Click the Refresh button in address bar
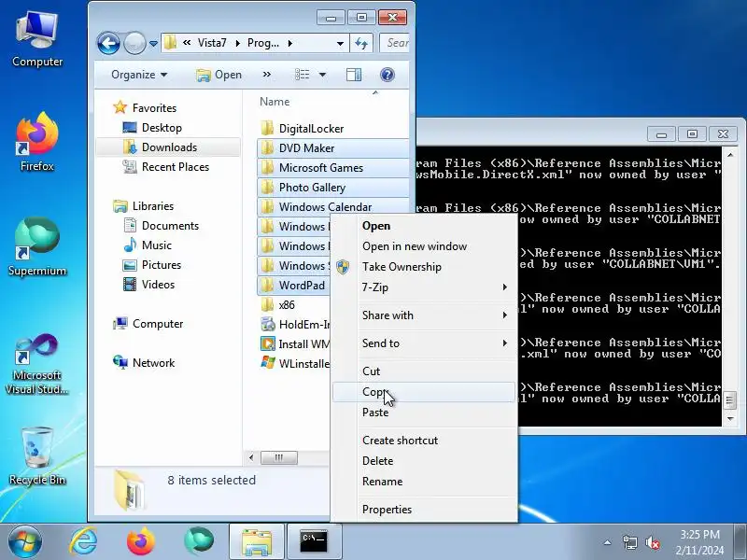The height and width of the screenshot is (560, 747). click(x=361, y=44)
